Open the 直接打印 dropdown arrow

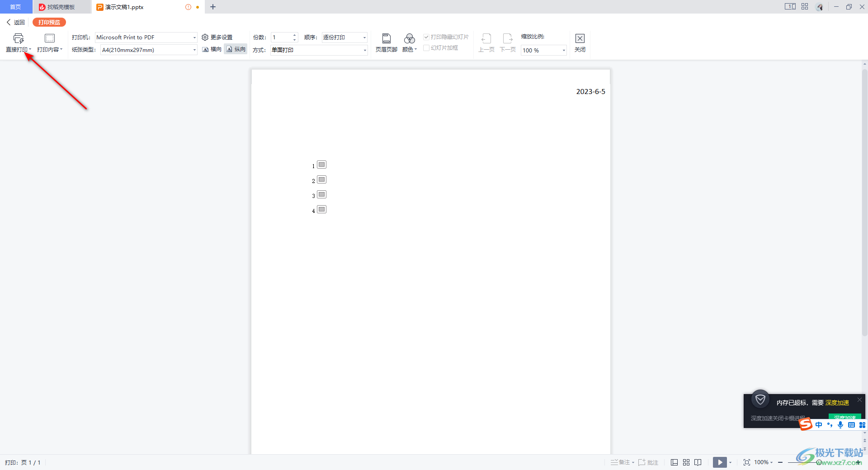point(30,50)
